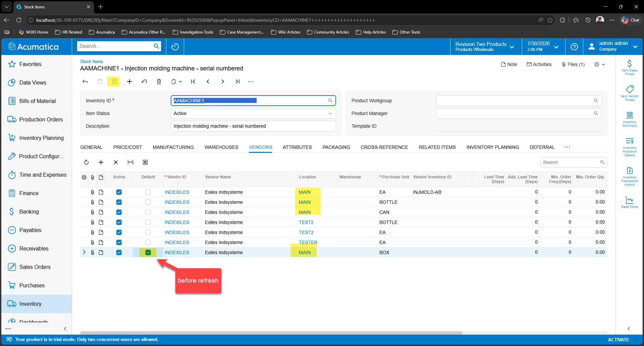Click the Cancel undo icon in toolbar
The width and height of the screenshot is (644, 346).
click(x=144, y=81)
